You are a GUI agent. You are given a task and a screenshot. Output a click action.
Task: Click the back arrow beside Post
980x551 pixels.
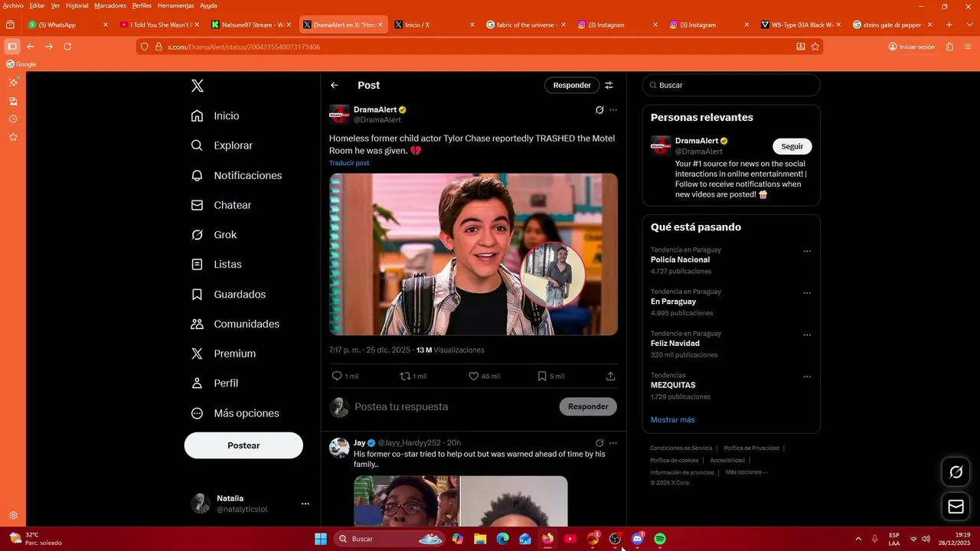tap(335, 86)
